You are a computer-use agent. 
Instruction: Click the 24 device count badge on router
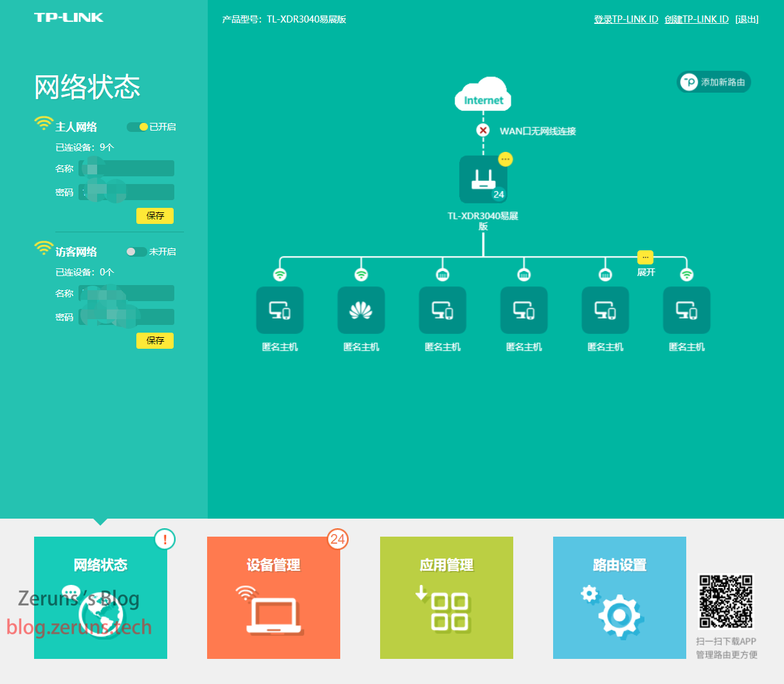(x=499, y=194)
